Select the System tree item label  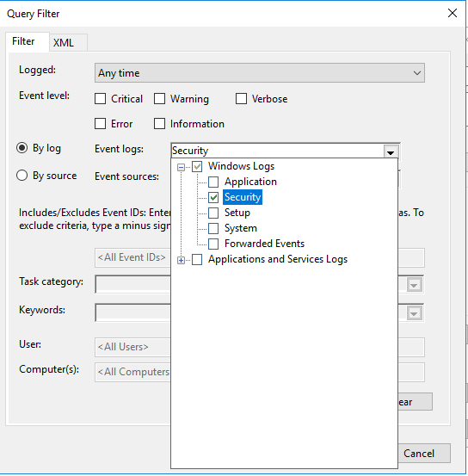click(x=241, y=228)
